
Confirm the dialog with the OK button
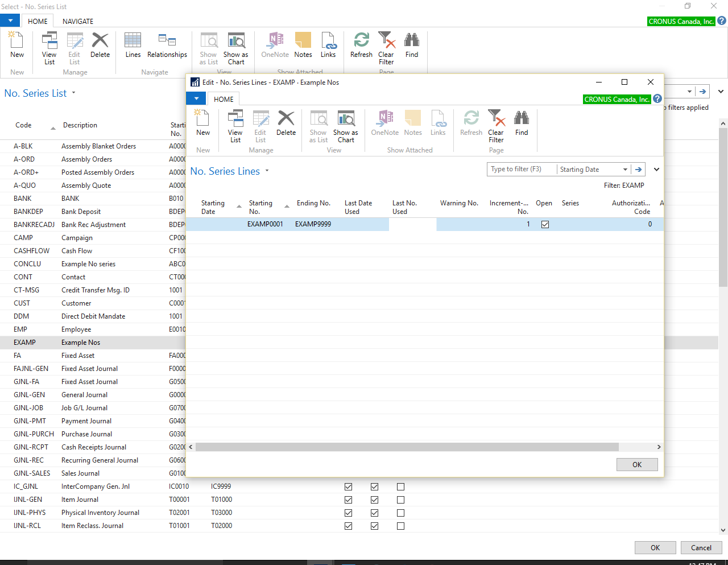(x=636, y=464)
